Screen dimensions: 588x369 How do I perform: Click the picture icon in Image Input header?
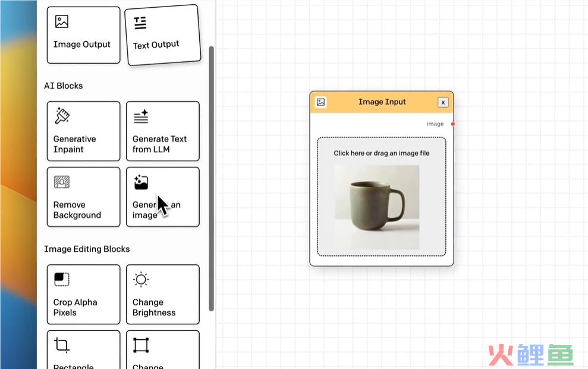point(320,102)
